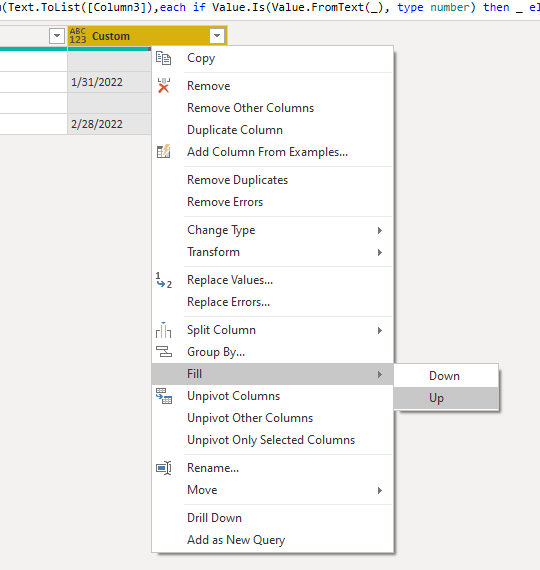Choose Remove Errors
This screenshot has height=570, width=540.
click(272, 202)
